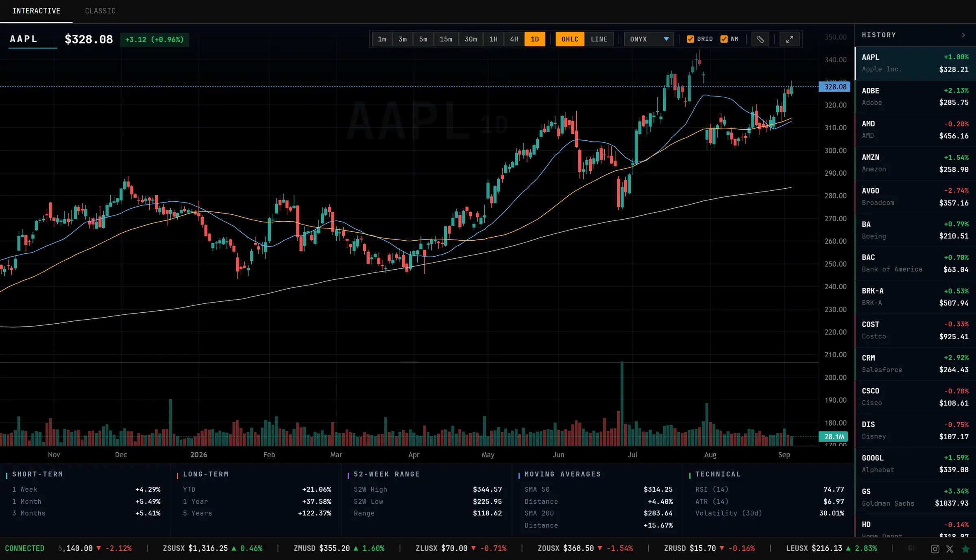Select GOOGL Alphabet row in History
The image size is (976, 560).
[915, 464]
